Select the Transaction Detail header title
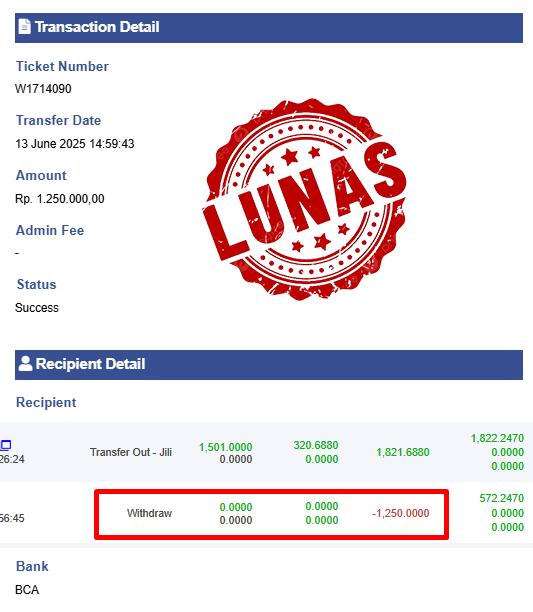This screenshot has height=612, width=533. tap(97, 27)
